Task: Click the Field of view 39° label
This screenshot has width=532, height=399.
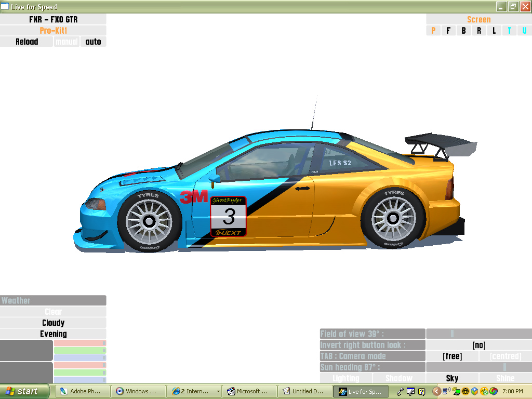Action: tap(373, 334)
